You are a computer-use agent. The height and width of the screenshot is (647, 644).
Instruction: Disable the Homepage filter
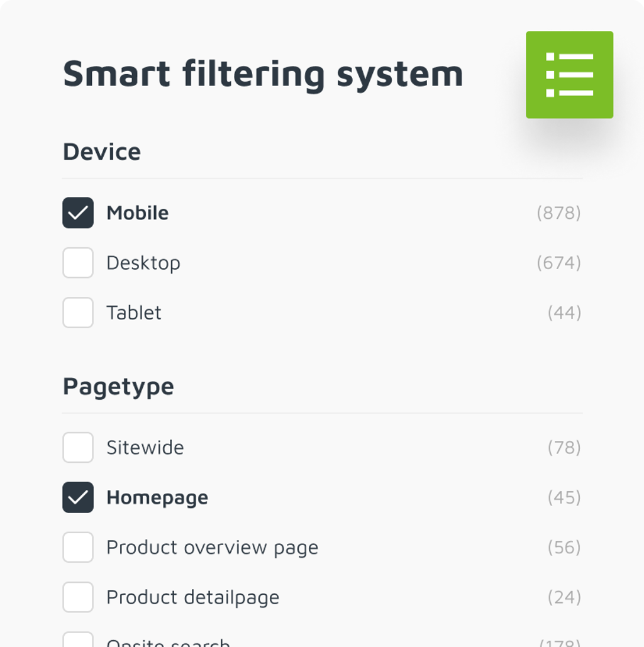point(77,497)
